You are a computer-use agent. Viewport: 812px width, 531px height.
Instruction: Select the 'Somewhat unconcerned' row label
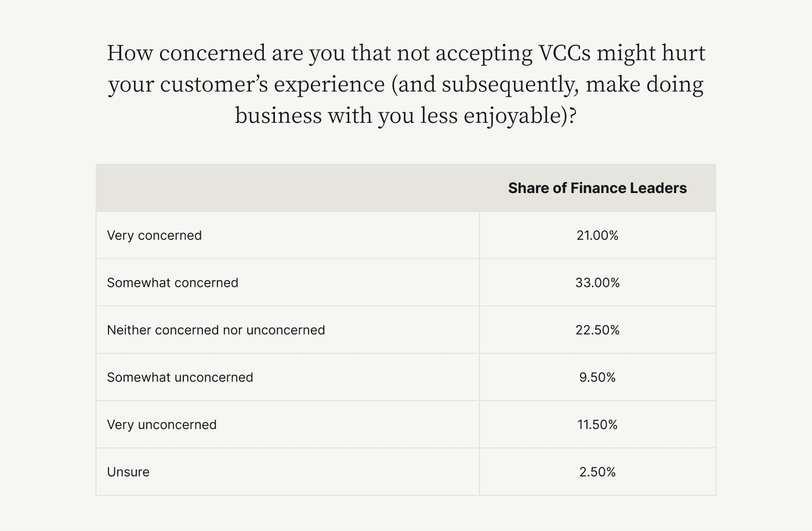[x=180, y=377]
